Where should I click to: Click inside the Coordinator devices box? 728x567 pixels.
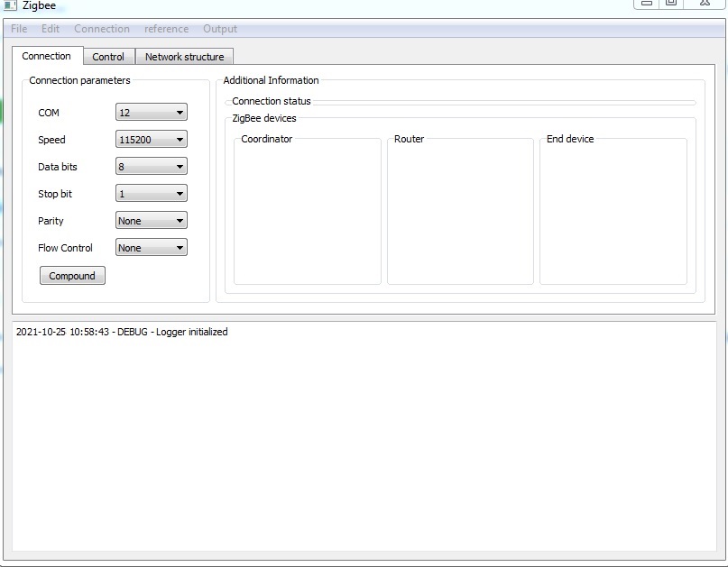[x=307, y=215]
